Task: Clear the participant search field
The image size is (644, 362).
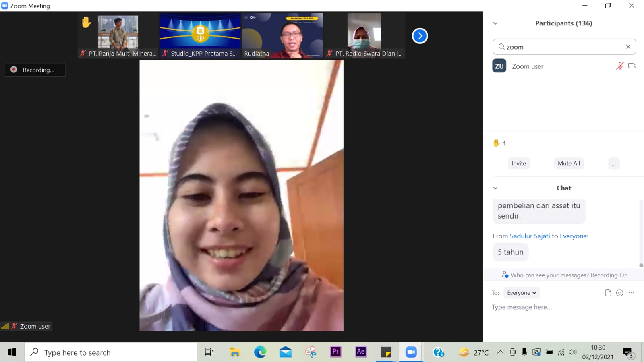Action: coord(628,47)
